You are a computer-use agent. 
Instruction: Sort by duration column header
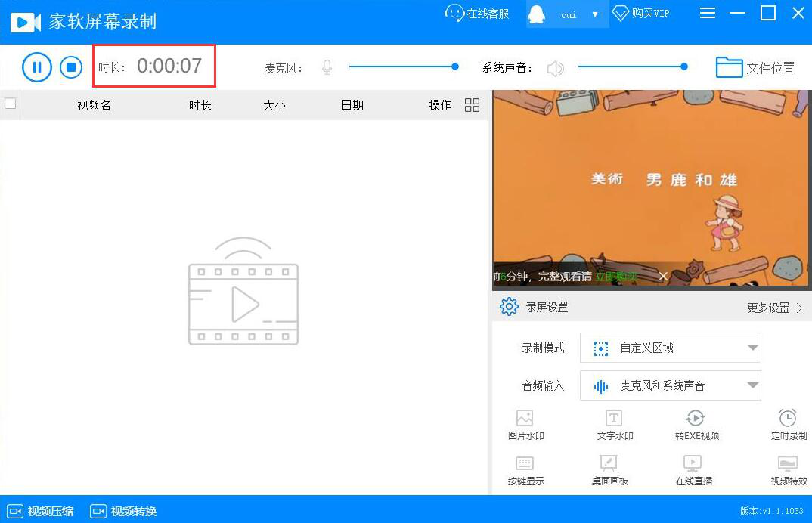point(200,105)
